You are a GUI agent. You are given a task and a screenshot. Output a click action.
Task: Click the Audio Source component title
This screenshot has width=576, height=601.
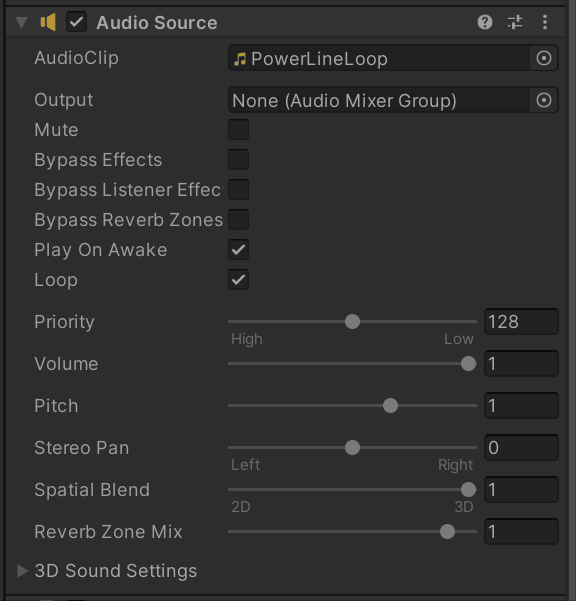157,23
